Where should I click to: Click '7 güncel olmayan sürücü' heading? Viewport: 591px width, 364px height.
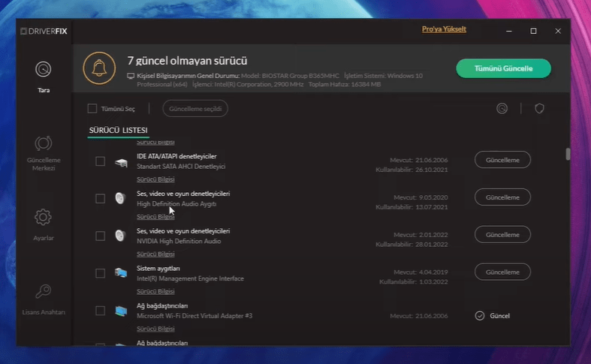(187, 61)
